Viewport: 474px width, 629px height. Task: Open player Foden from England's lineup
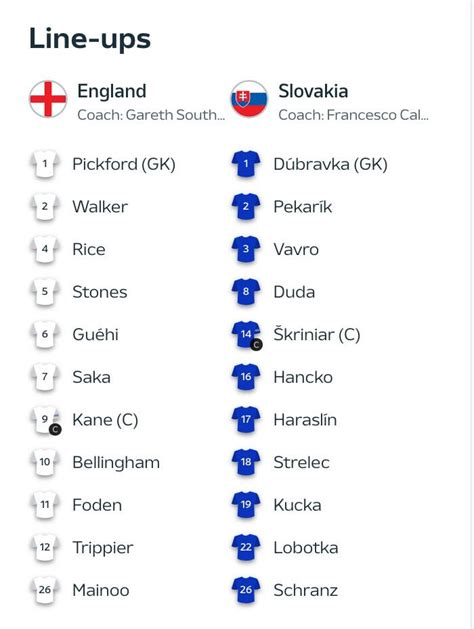tap(97, 505)
